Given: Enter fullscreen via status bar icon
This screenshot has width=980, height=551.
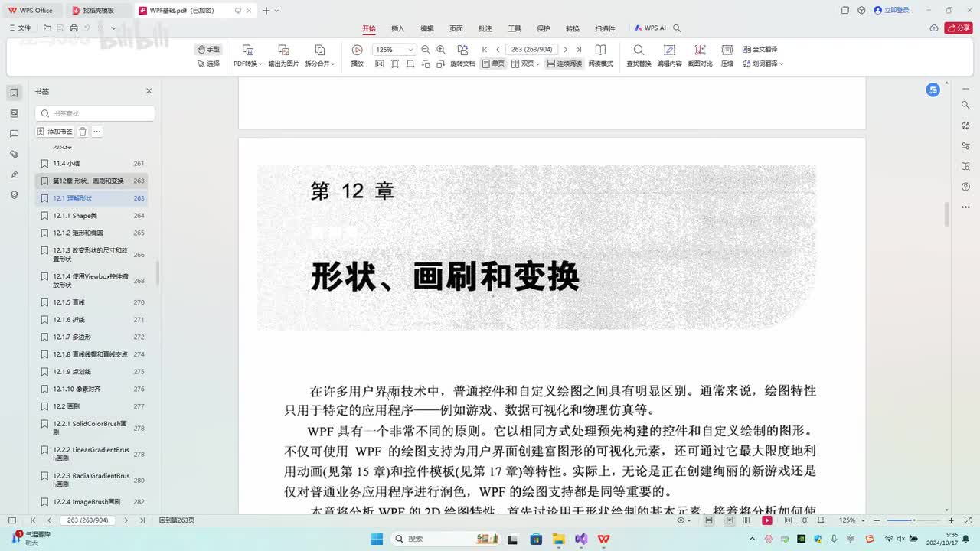Looking at the screenshot, I should (966, 520).
